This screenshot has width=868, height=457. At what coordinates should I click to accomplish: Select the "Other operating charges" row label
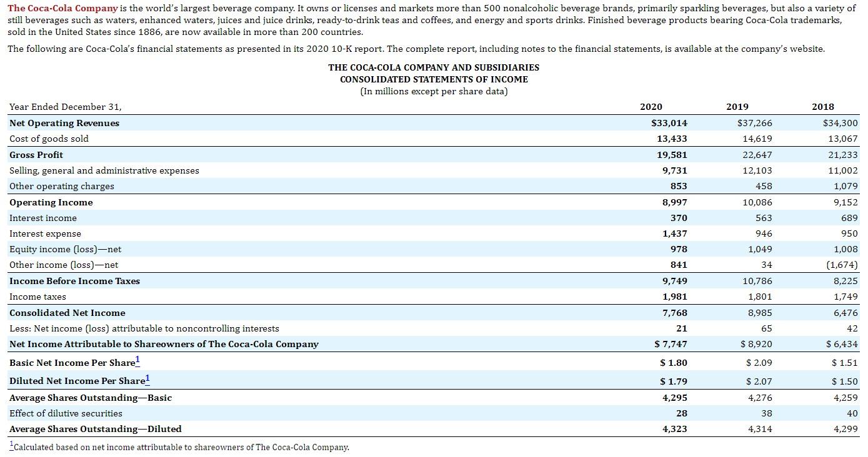point(62,186)
